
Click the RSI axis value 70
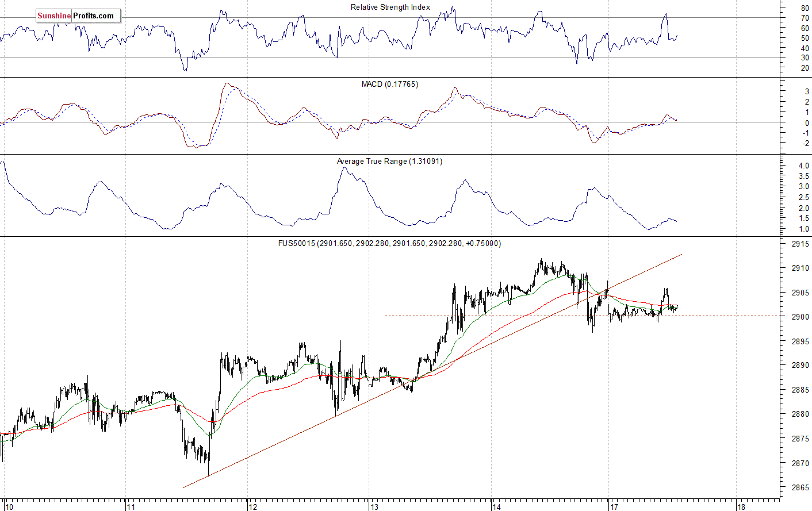(805, 18)
